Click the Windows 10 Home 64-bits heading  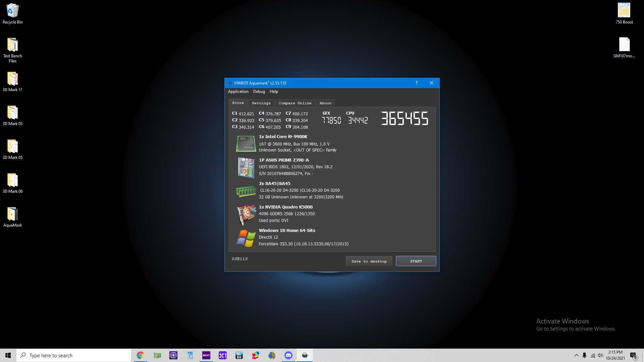click(287, 231)
